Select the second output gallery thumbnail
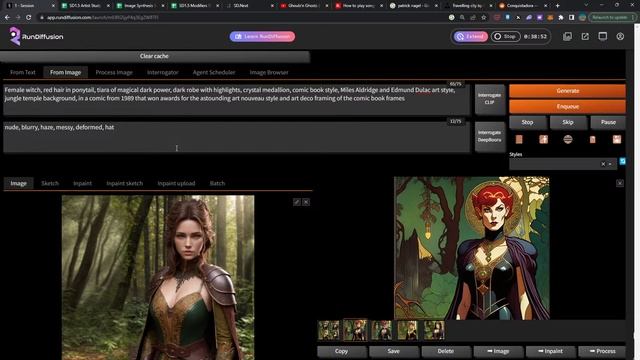Image resolution: width=640 pixels, height=360 pixels. 355,330
